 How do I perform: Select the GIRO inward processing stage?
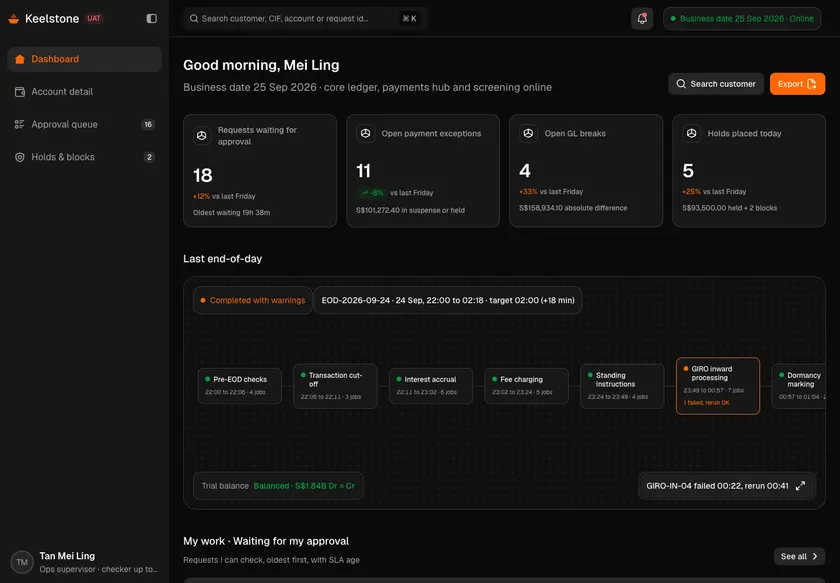click(718, 386)
